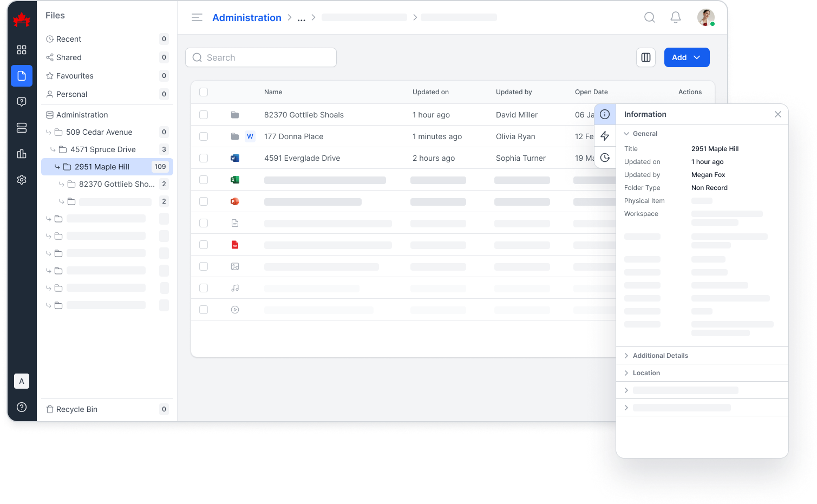Select the 82370 Gottlieb Shoals row checkbox
This screenshot has width=817, height=504.
(x=204, y=115)
